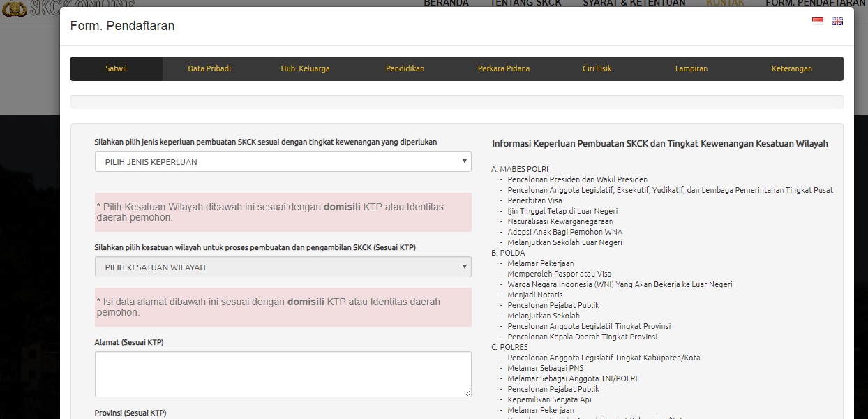Screen dimensions: 868x419
Task: Click the Alamat (Sesuai KTP) text area
Action: (x=283, y=374)
